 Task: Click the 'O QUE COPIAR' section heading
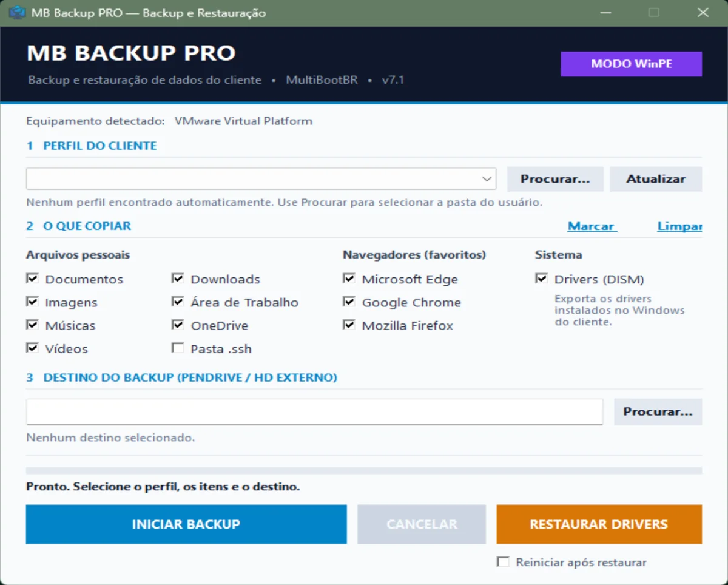[87, 226]
